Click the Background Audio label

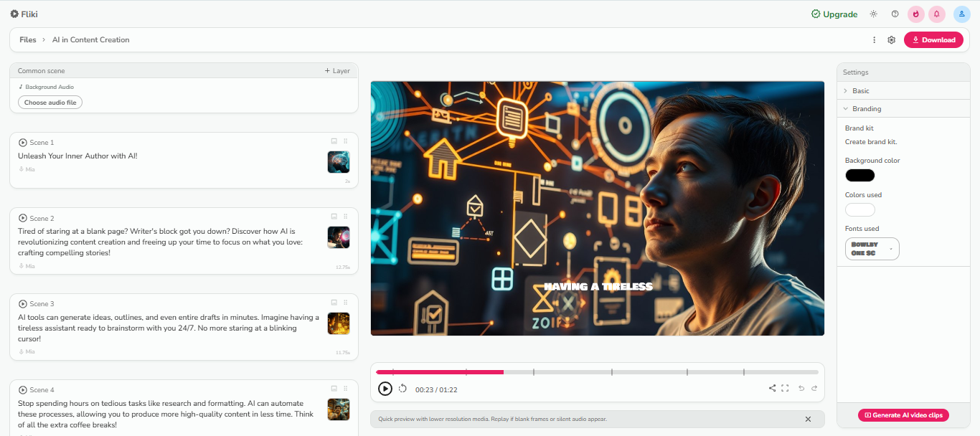click(50, 87)
